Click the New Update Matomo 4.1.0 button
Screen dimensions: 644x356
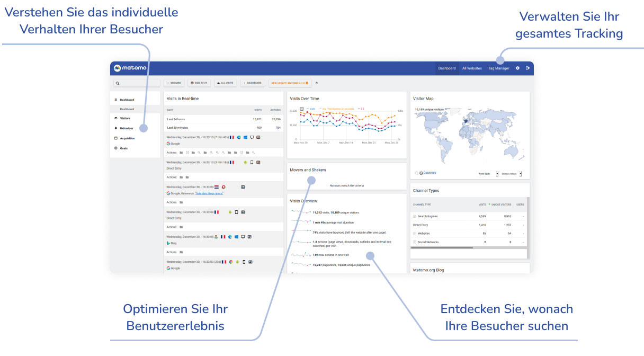click(289, 83)
